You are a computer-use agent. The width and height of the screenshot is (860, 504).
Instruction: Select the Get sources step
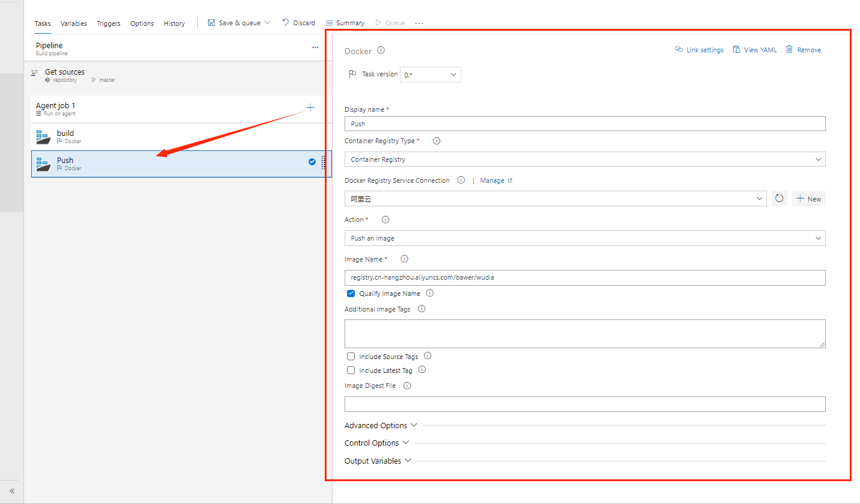[x=179, y=75]
